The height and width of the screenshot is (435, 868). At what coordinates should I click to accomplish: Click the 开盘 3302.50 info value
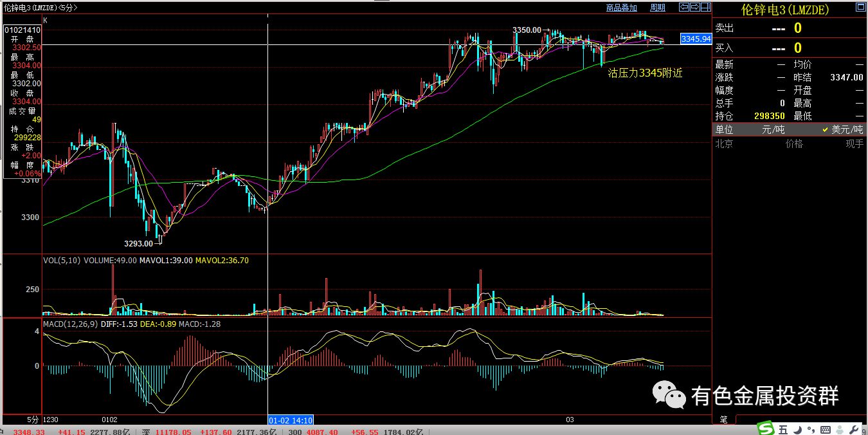pyautogui.click(x=28, y=48)
